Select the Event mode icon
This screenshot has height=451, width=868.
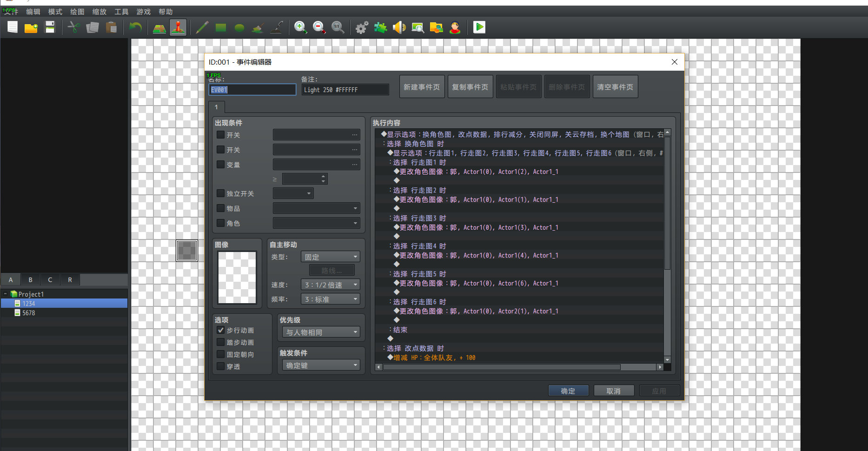[x=178, y=27]
